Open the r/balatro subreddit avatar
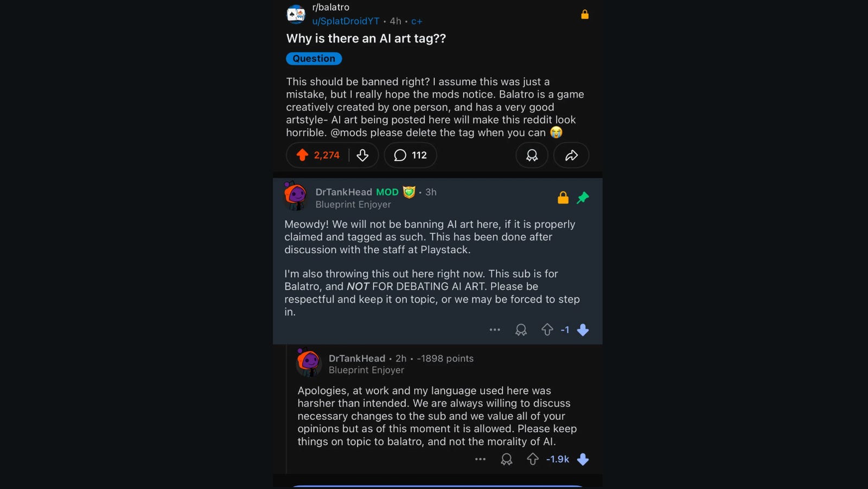 [296, 14]
